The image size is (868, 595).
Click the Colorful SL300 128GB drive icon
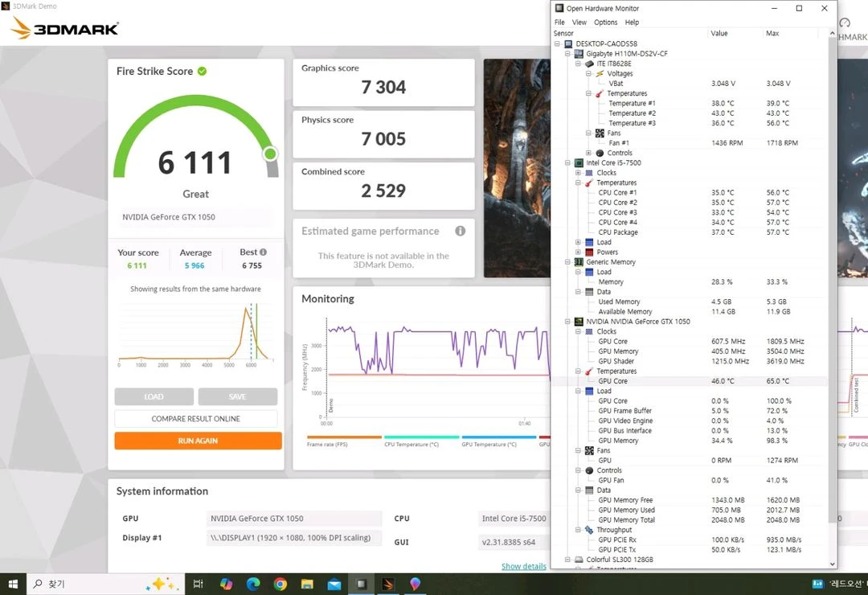(x=579, y=560)
